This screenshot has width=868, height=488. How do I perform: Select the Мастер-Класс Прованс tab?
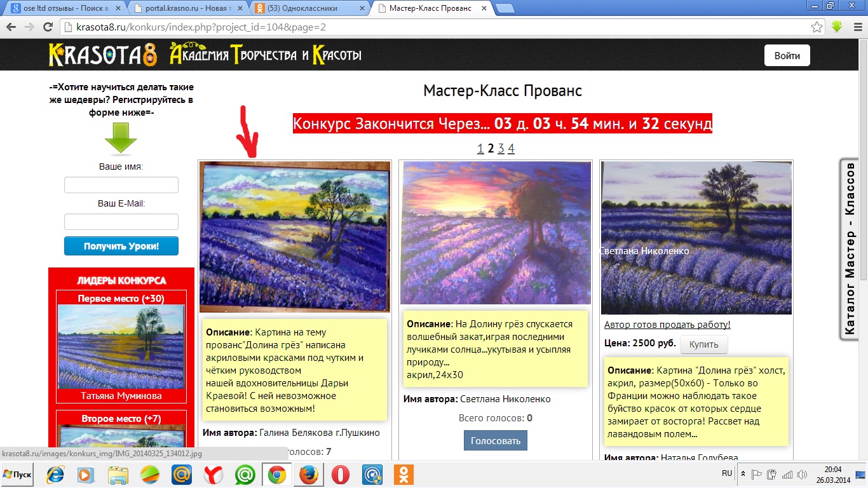pos(434,8)
